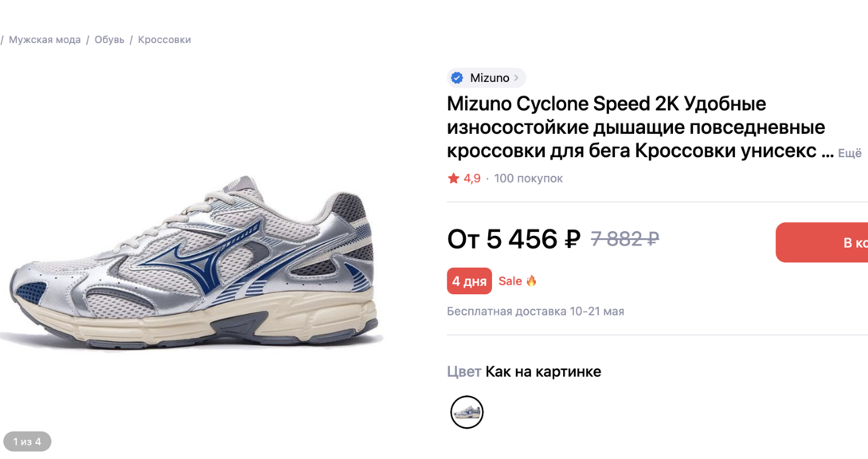Viewport: 868px width, 459px height.
Task: Select the Как на картинке color swatch
Action: pyautogui.click(x=467, y=412)
